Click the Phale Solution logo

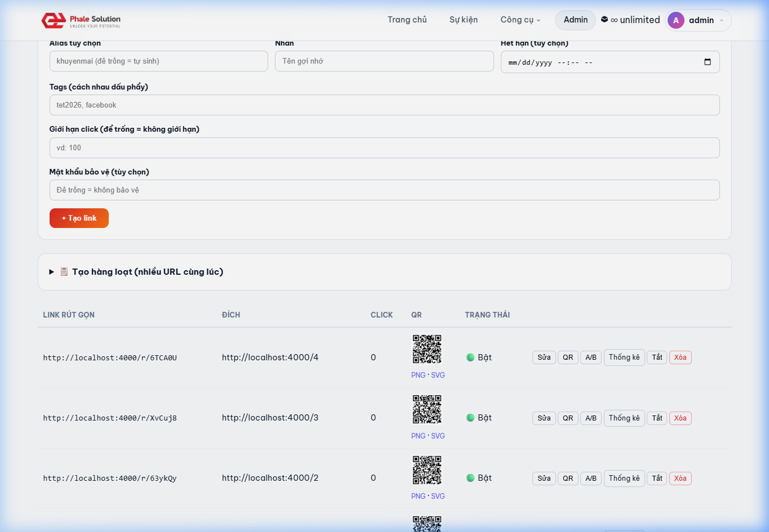81,21
